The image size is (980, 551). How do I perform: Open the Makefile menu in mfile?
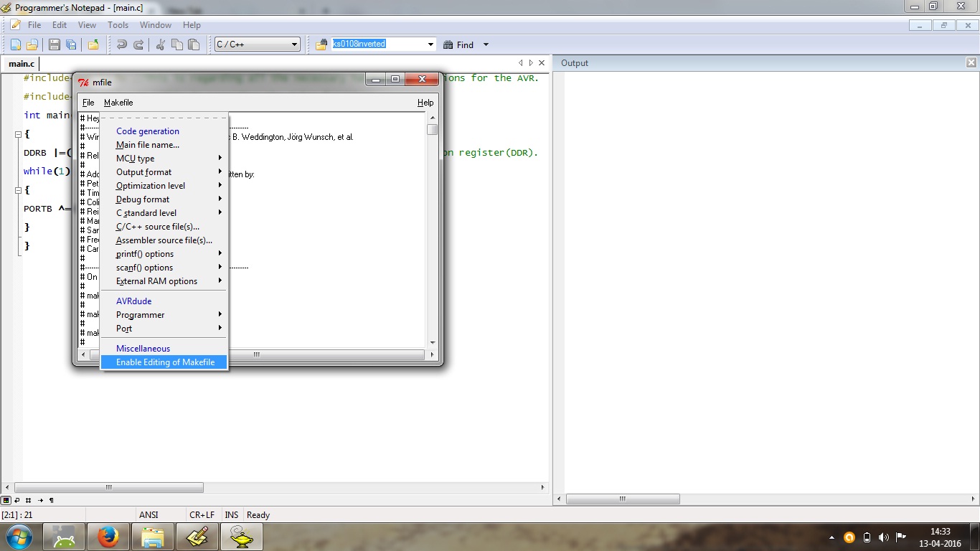tap(118, 102)
